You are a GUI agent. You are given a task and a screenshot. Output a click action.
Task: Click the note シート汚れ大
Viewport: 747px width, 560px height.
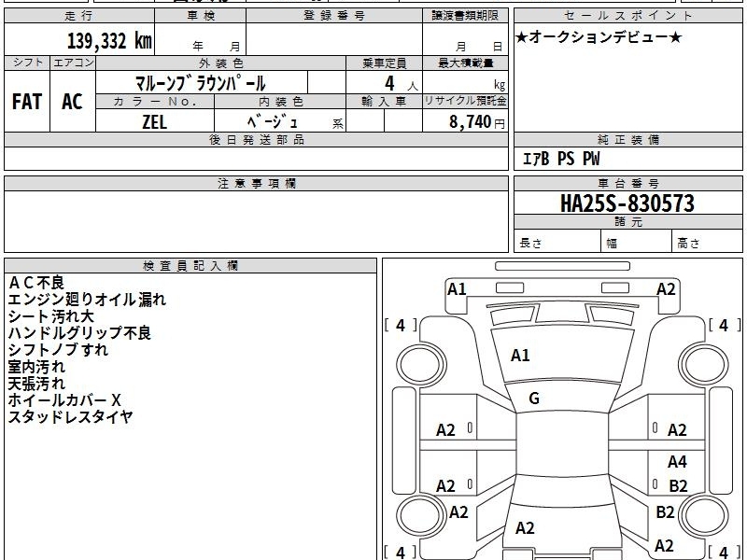[51, 316]
